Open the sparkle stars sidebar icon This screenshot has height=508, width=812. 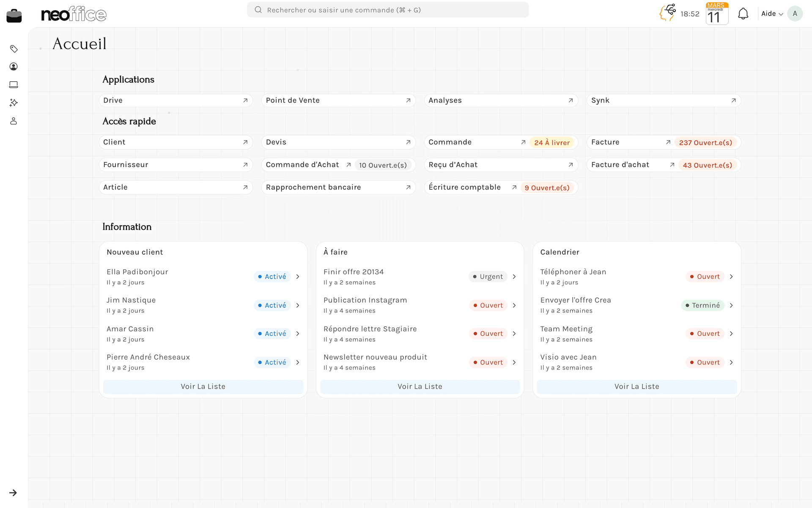pos(14,103)
